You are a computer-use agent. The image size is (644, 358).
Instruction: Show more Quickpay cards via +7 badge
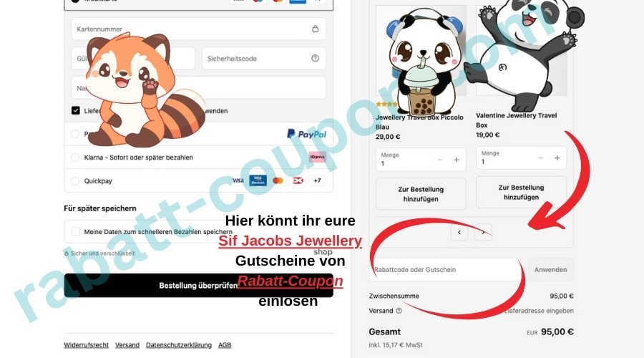317,180
